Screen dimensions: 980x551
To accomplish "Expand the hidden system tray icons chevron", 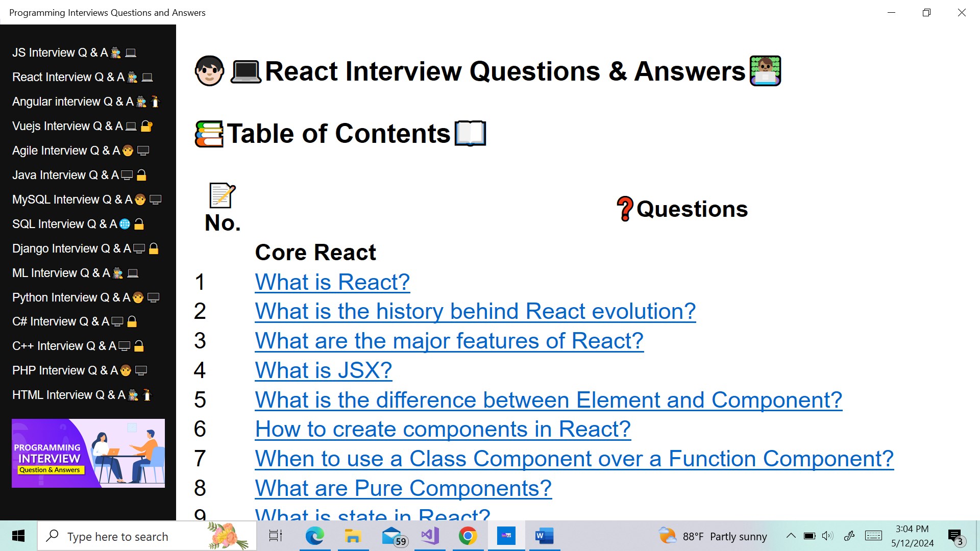I will pos(791,536).
